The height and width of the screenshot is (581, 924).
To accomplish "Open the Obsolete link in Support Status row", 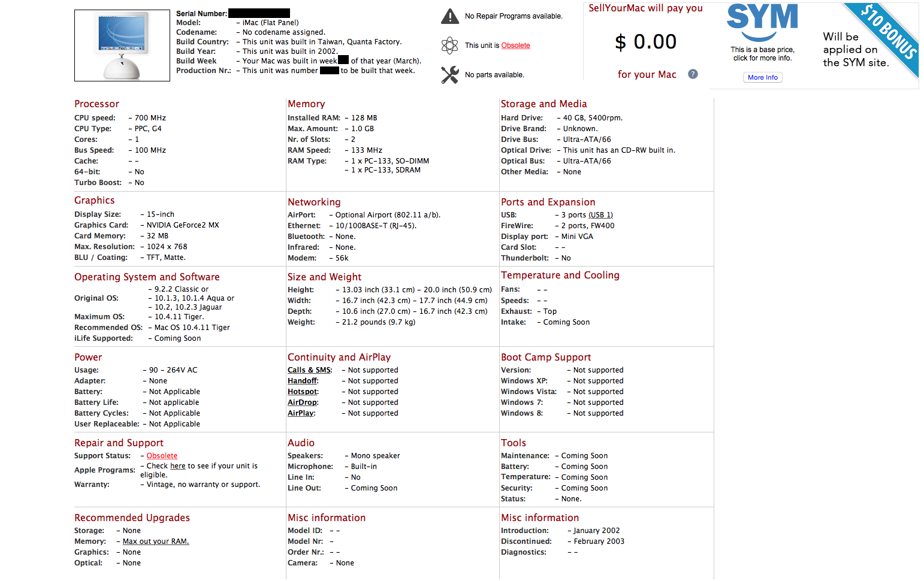I will click(162, 456).
